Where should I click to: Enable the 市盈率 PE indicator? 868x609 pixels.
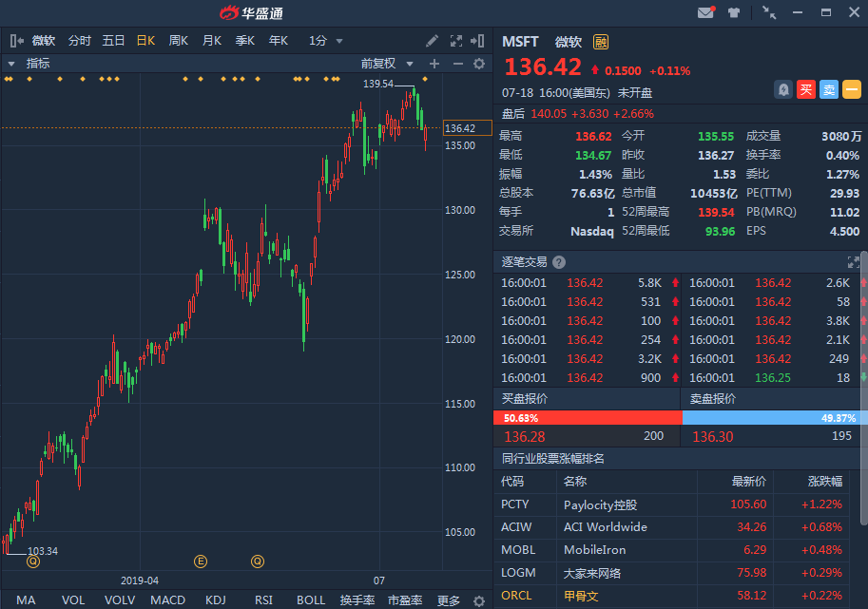405,600
